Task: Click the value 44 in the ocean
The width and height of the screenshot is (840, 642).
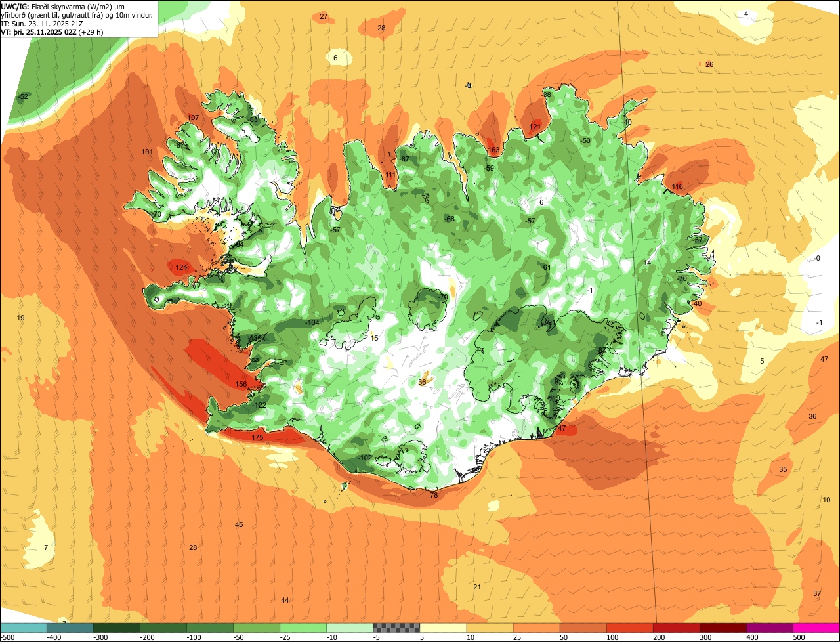Action: coord(285,600)
